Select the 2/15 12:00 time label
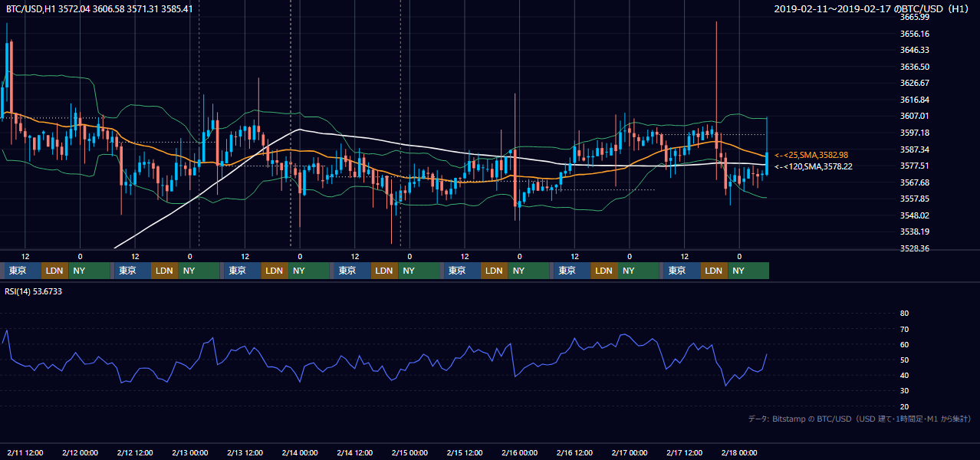The image size is (980, 460). click(465, 452)
